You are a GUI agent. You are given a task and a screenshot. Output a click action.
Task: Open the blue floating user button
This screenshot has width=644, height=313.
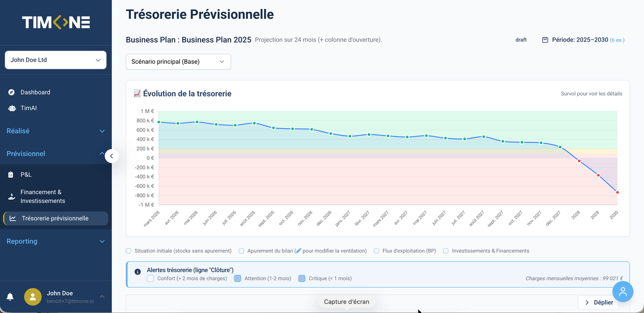[x=623, y=292]
